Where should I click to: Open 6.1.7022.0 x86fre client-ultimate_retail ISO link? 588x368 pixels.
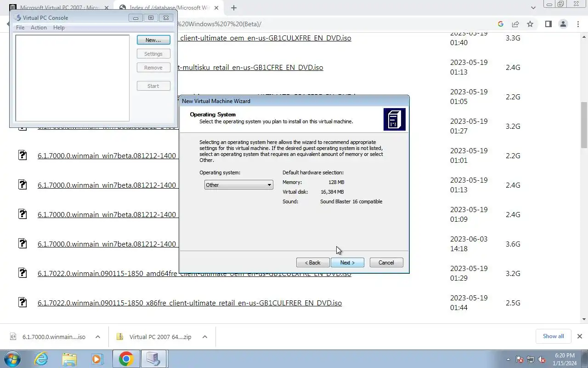(x=190, y=303)
